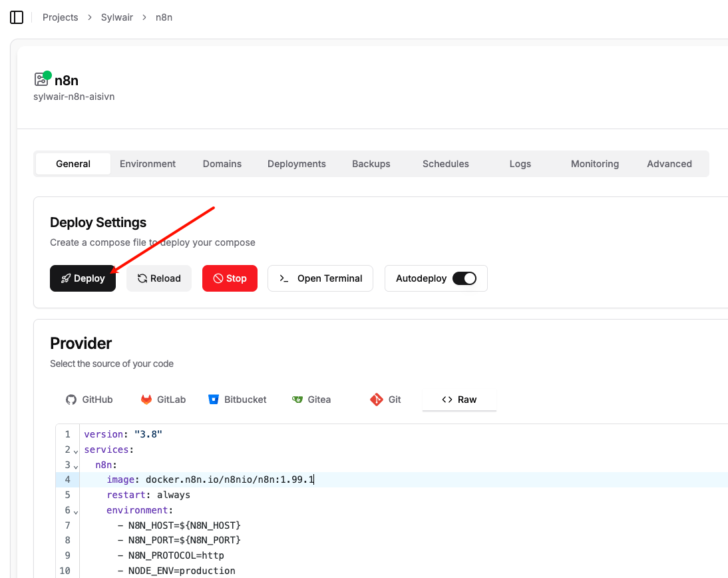Screen dimensions: 728x578
Task: Open the Projects breadcrumb link
Action: pyautogui.click(x=61, y=17)
